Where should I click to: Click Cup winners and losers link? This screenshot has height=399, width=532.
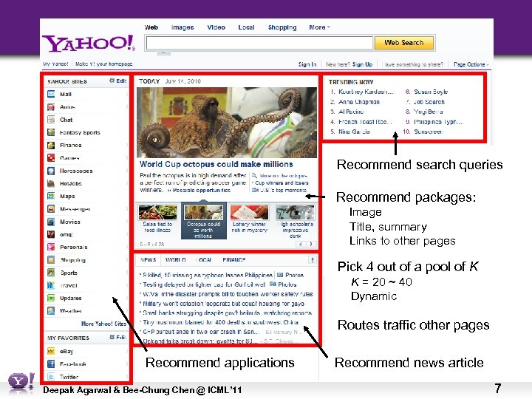(x=282, y=183)
